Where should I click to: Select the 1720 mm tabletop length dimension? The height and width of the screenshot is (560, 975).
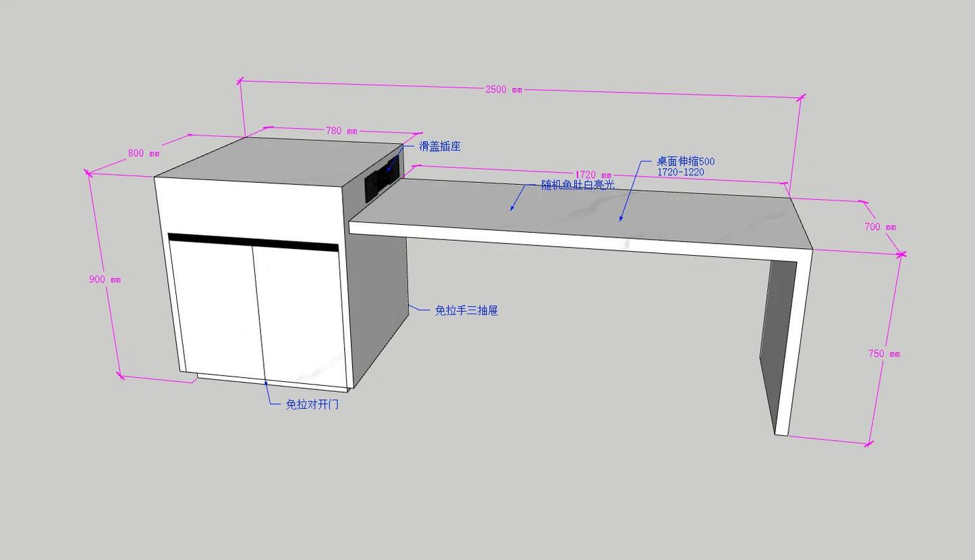[593, 175]
